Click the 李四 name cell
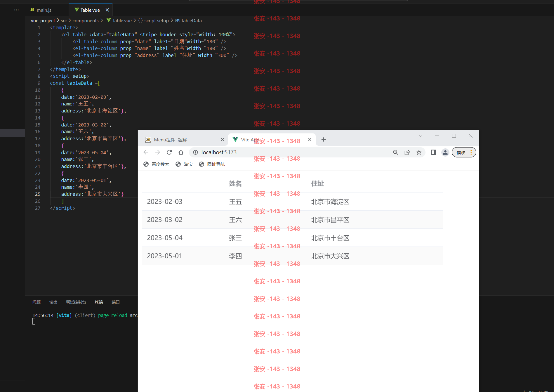 (235, 256)
